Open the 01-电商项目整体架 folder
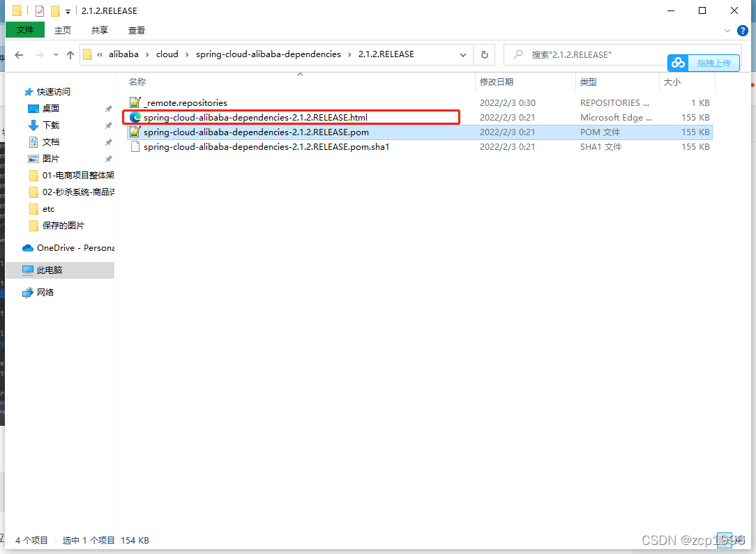 click(x=78, y=176)
